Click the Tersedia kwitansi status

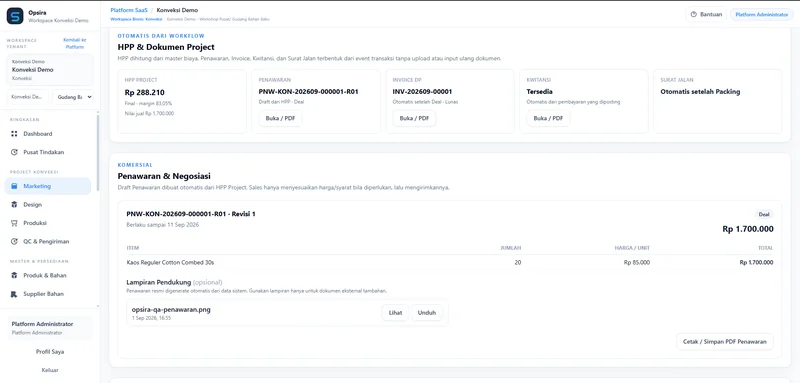click(x=540, y=92)
